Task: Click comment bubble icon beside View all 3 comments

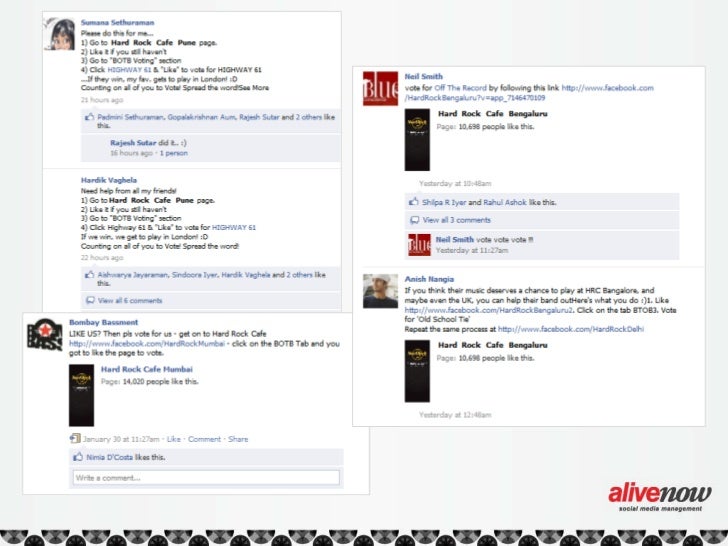Action: 415,220
